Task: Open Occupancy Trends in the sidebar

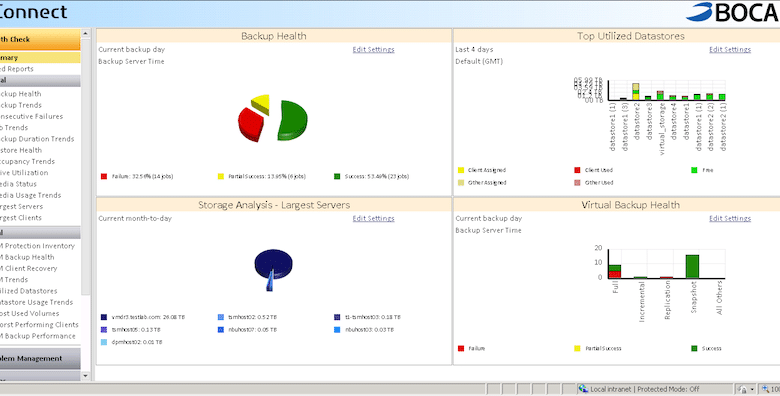Action: click(x=27, y=161)
